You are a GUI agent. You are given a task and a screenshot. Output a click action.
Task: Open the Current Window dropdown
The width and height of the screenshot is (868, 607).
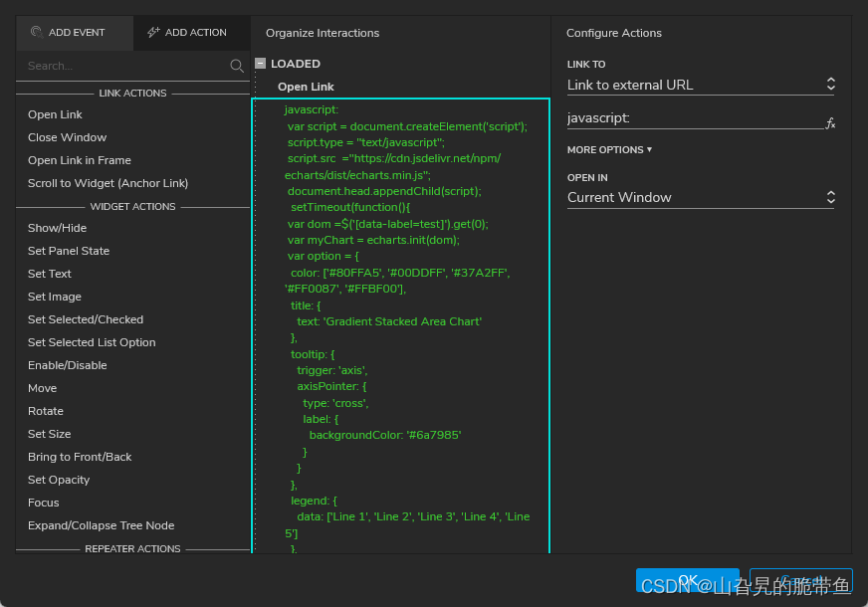(x=700, y=198)
